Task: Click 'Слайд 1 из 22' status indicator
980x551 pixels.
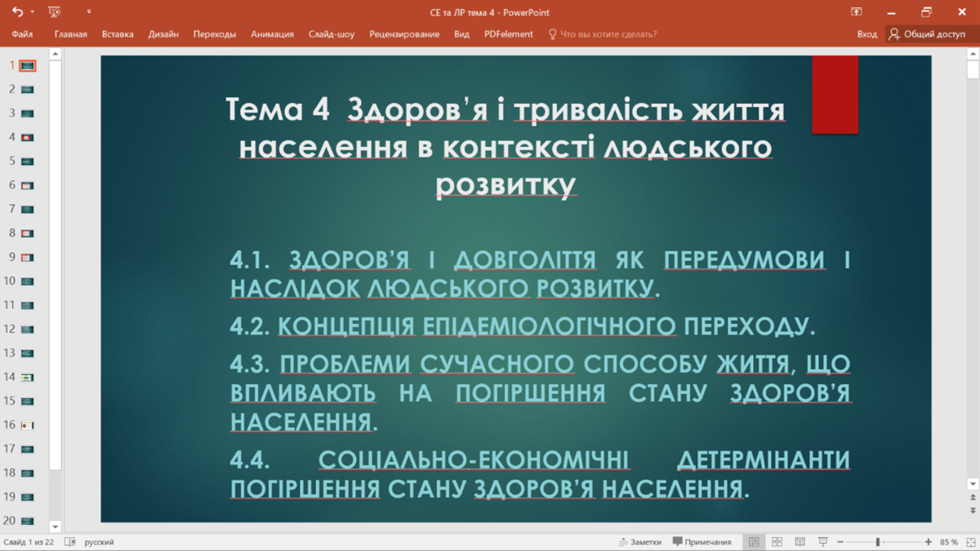Action: click(x=29, y=542)
